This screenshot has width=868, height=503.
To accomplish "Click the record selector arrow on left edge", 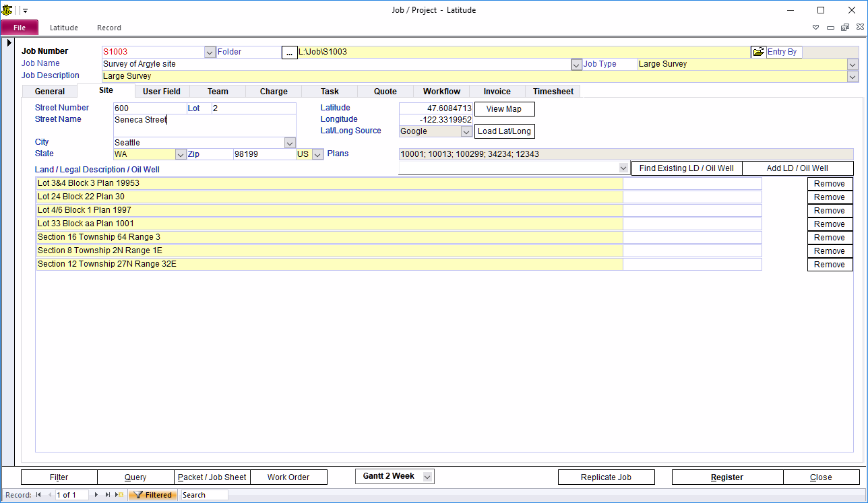I will tap(9, 43).
